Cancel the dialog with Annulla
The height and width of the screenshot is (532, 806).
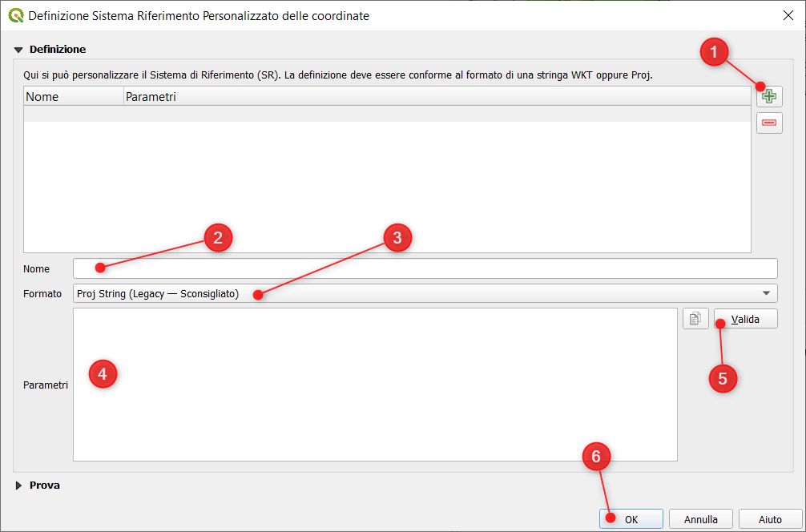click(x=699, y=519)
